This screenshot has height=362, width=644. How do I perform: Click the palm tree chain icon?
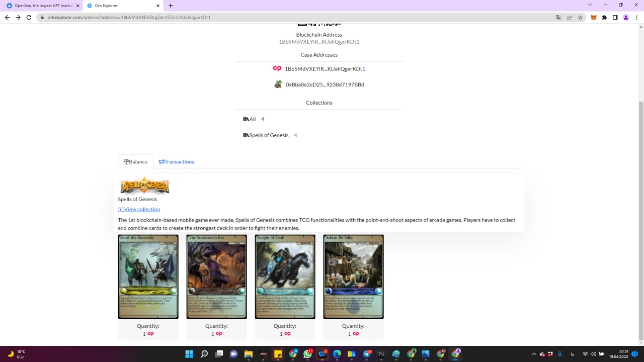[x=278, y=84]
